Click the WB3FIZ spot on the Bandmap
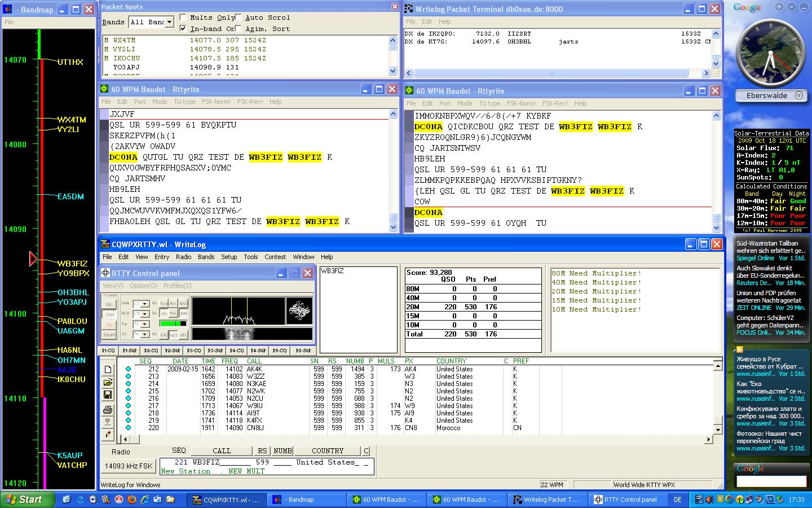 coord(72,264)
